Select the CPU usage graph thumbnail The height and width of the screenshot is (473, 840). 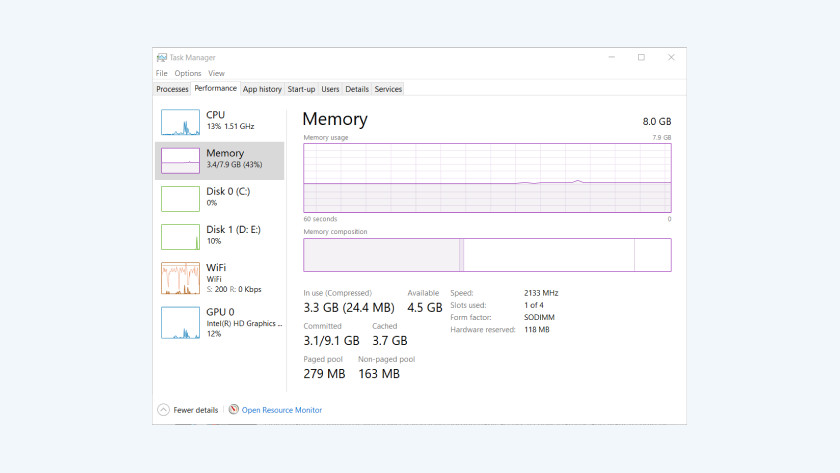pyautogui.click(x=181, y=122)
